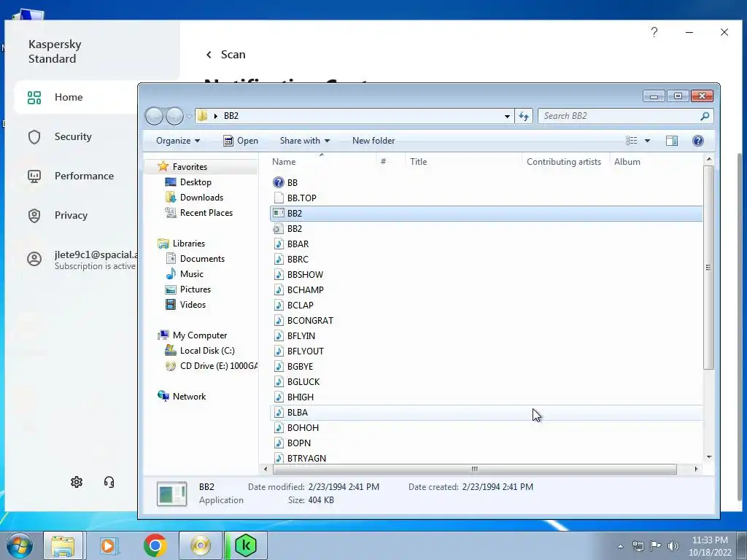The image size is (747, 560).
Task: Expand address bar previous locations dropdown
Action: pyautogui.click(x=508, y=116)
